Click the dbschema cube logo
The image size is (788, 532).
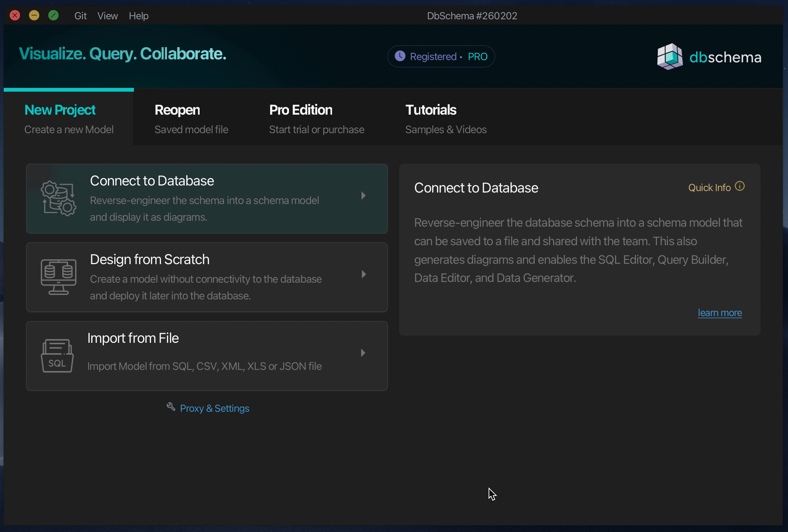[670, 57]
